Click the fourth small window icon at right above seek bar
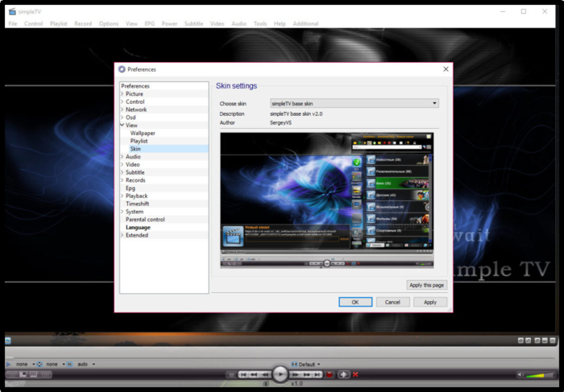The height and width of the screenshot is (392, 564). (x=545, y=340)
